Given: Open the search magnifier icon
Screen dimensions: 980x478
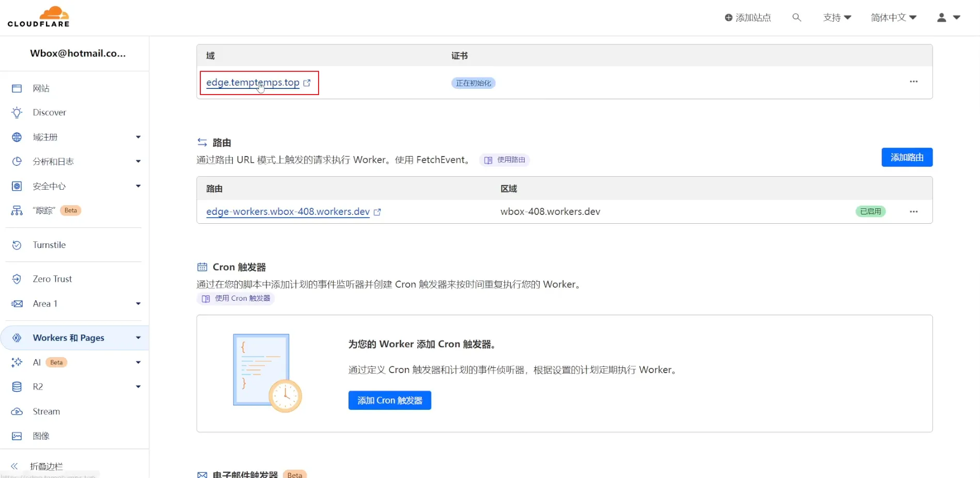Looking at the screenshot, I should tap(797, 18).
